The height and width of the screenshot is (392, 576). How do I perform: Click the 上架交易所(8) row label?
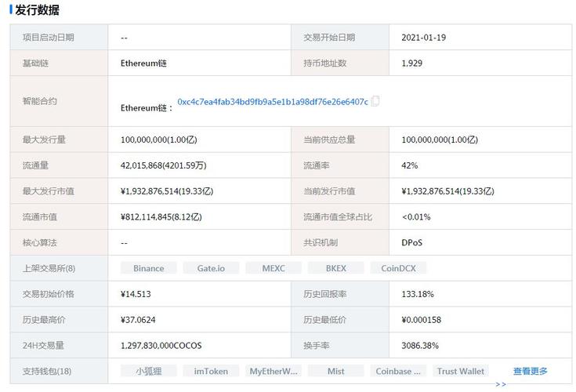tap(49, 268)
